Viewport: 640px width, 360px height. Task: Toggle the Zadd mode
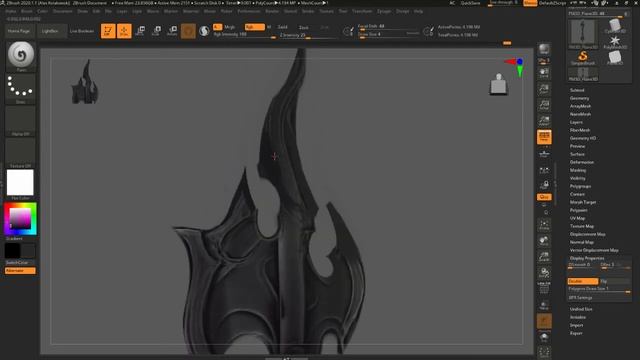(x=282, y=27)
